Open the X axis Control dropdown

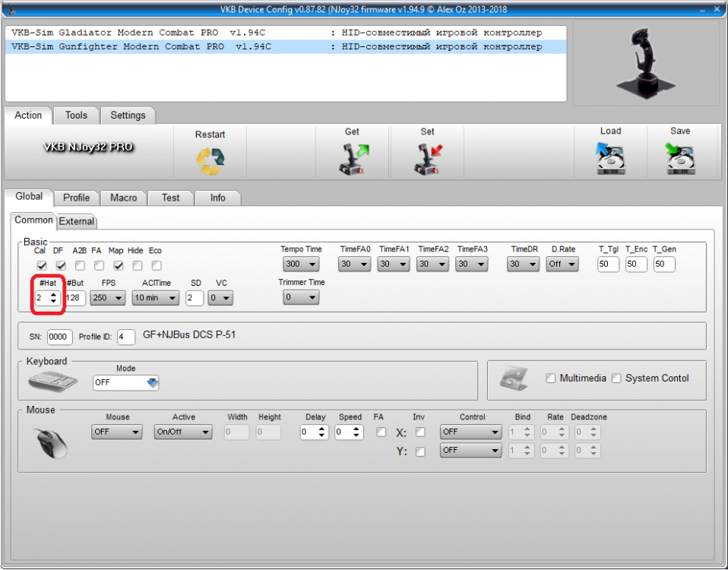point(471,432)
